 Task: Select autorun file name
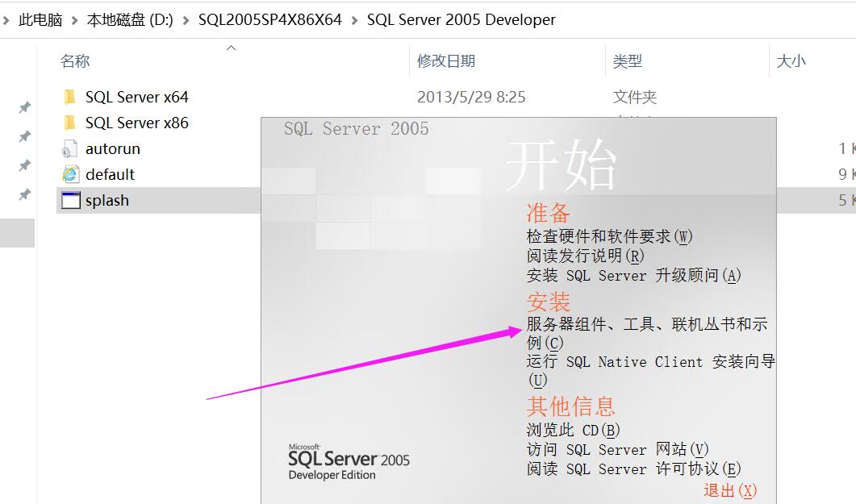point(113,149)
